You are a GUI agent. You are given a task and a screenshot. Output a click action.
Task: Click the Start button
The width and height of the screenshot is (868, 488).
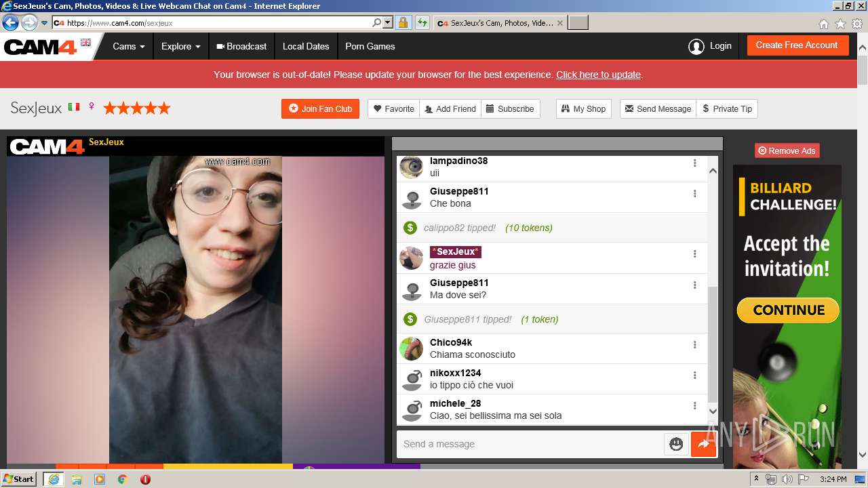coord(19,479)
